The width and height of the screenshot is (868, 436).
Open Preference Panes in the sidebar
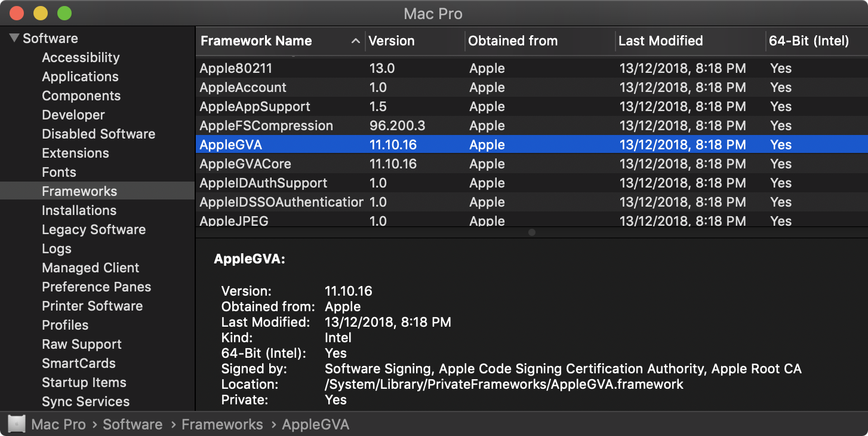tap(96, 287)
